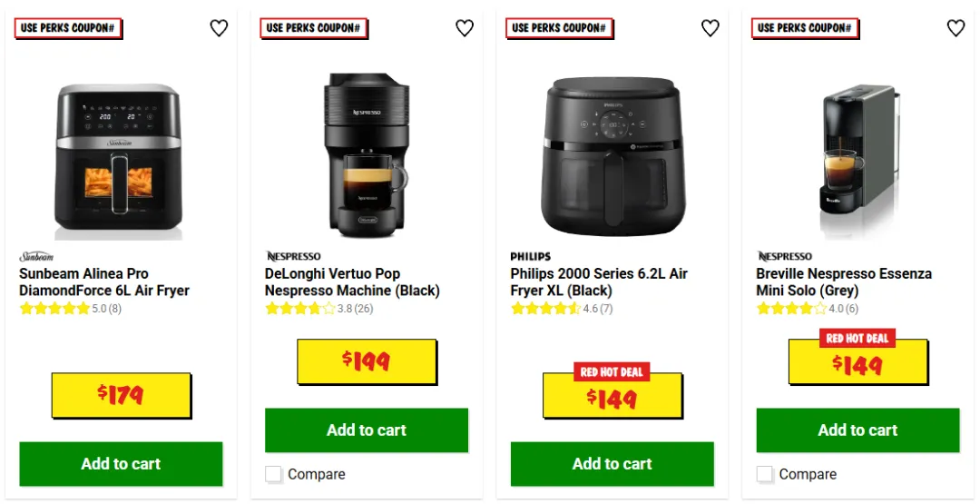Add Sunbeam Alinea Pro air fryer to wishlist
980x504 pixels.
click(219, 28)
